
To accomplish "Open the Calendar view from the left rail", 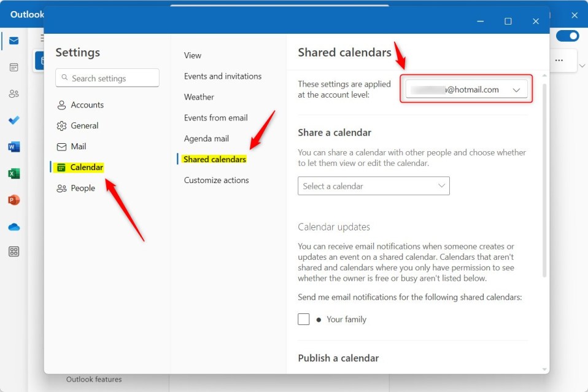I will 14,67.
